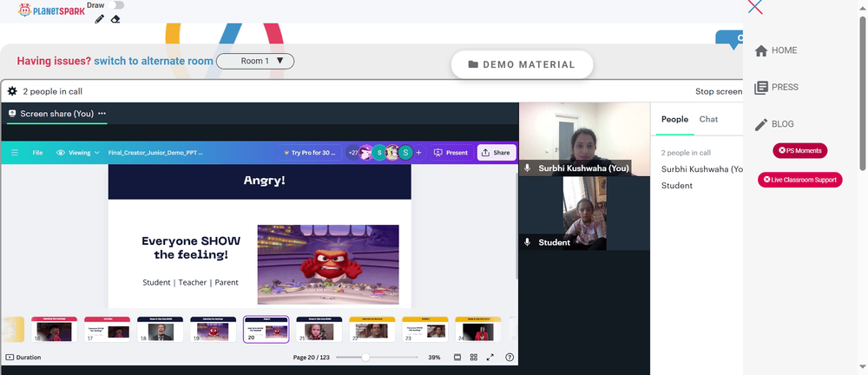Mute Surbhi Kushwaha's microphone
Screen dimensions: 868x375
[528, 168]
